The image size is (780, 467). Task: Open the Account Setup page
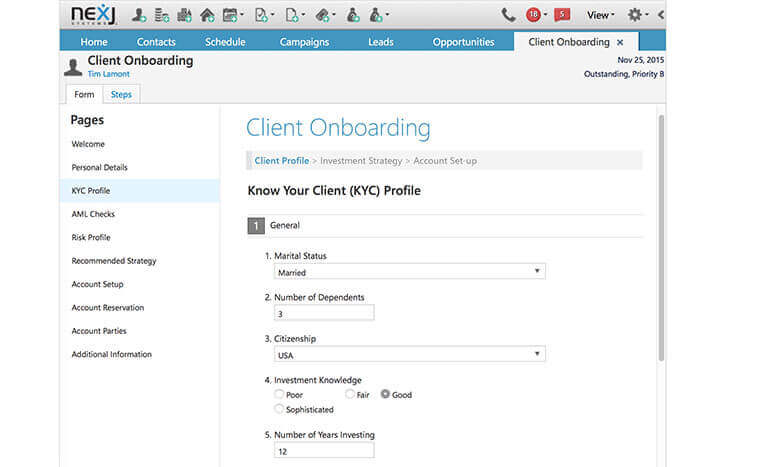tap(140, 284)
